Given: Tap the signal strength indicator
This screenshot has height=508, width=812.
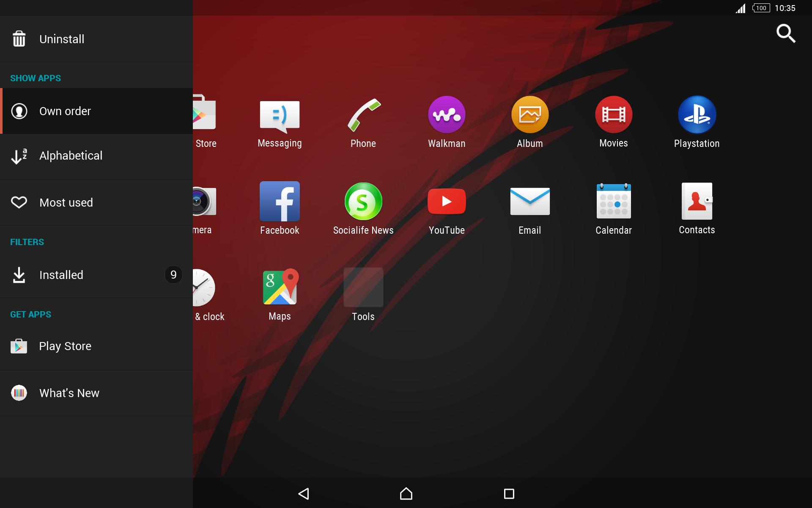Looking at the screenshot, I should click(x=740, y=8).
